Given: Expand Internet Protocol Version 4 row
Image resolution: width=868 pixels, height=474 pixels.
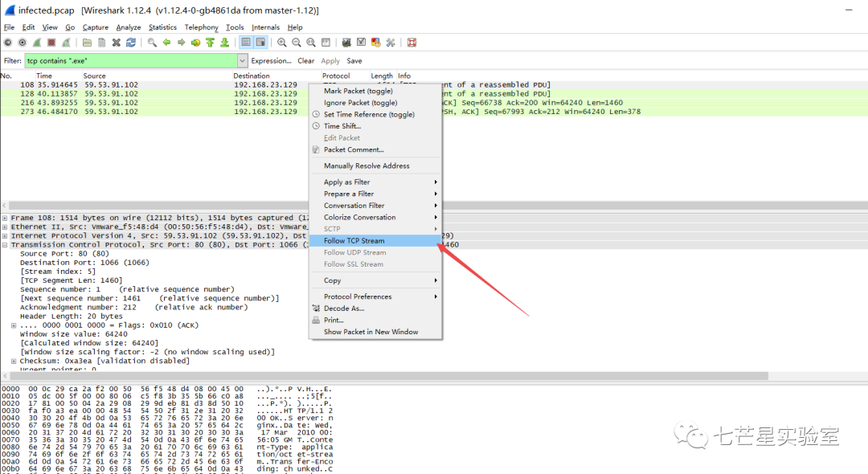Looking at the screenshot, I should pyautogui.click(x=5, y=235).
